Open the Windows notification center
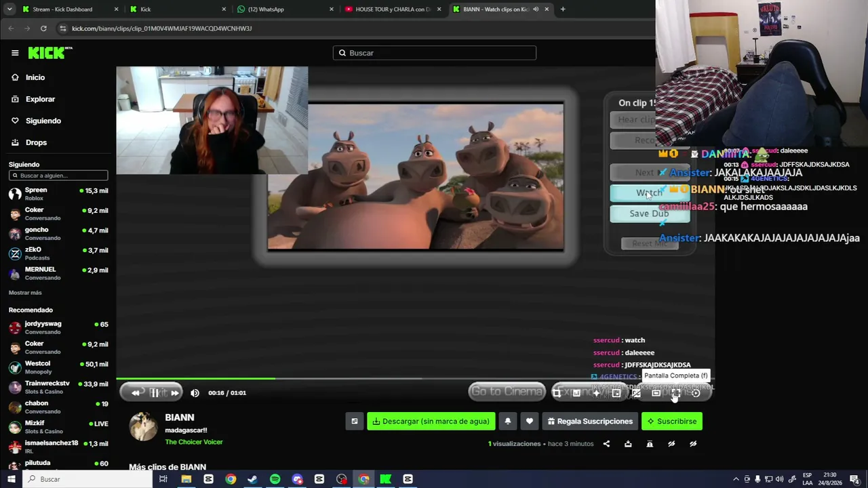The width and height of the screenshot is (868, 488). coord(855,479)
